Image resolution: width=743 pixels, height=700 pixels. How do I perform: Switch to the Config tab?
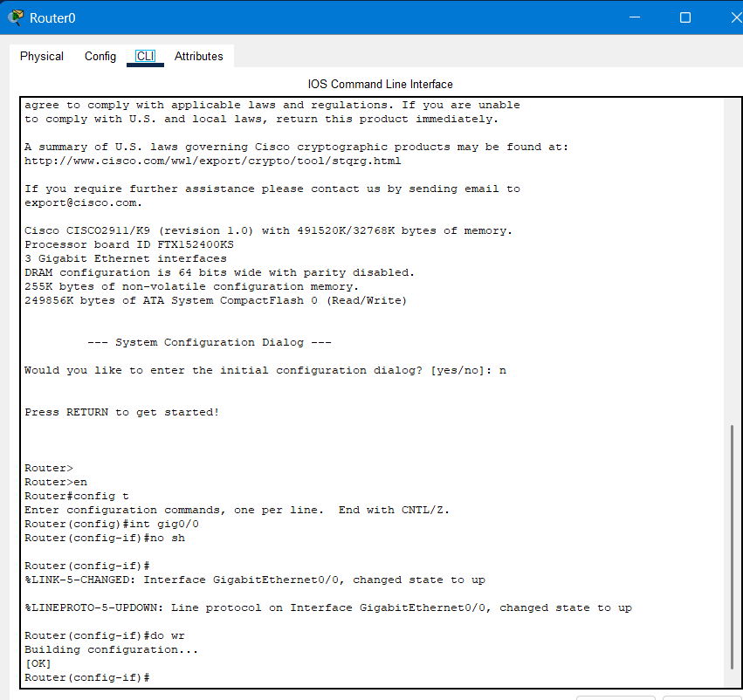(x=100, y=57)
